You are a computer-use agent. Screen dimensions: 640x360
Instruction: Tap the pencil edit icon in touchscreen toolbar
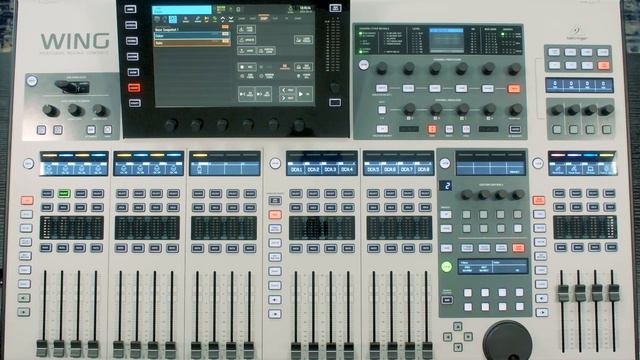pos(198,19)
